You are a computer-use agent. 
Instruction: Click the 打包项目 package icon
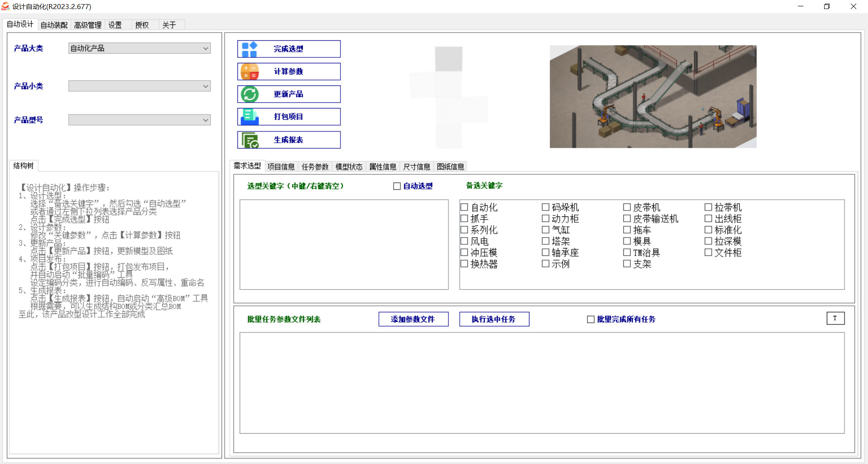249,117
